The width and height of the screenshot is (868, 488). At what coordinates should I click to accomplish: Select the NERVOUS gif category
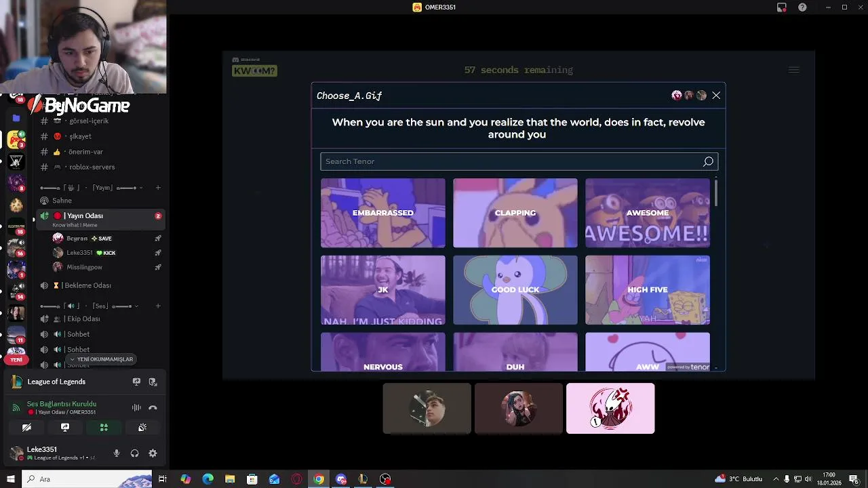tap(383, 352)
